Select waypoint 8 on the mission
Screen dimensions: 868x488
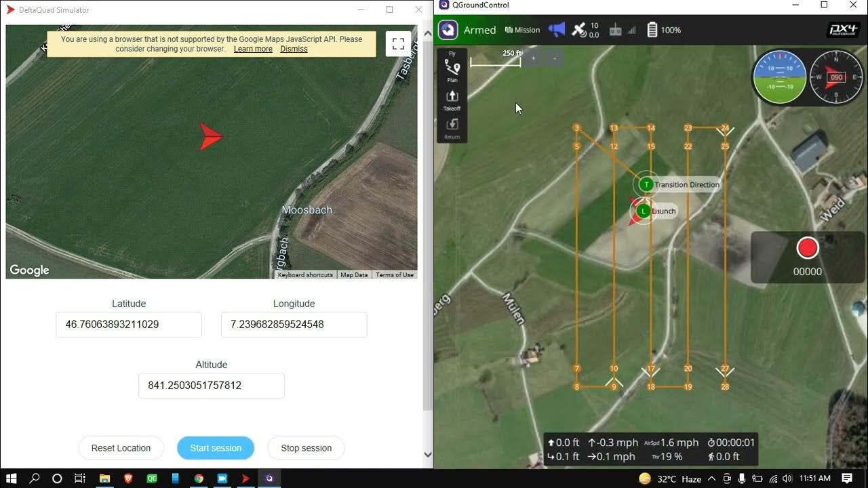577,387
